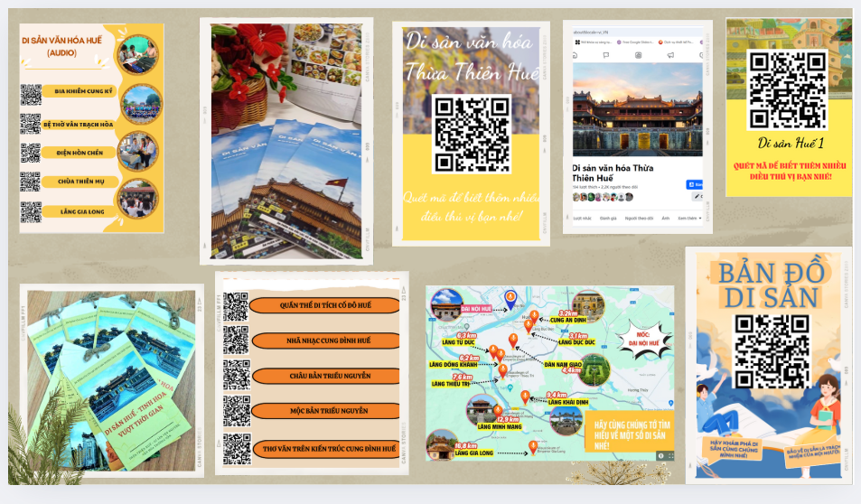
Task: Click the QR code next to Bia Khiêm Cung Ký
Action: (31, 95)
